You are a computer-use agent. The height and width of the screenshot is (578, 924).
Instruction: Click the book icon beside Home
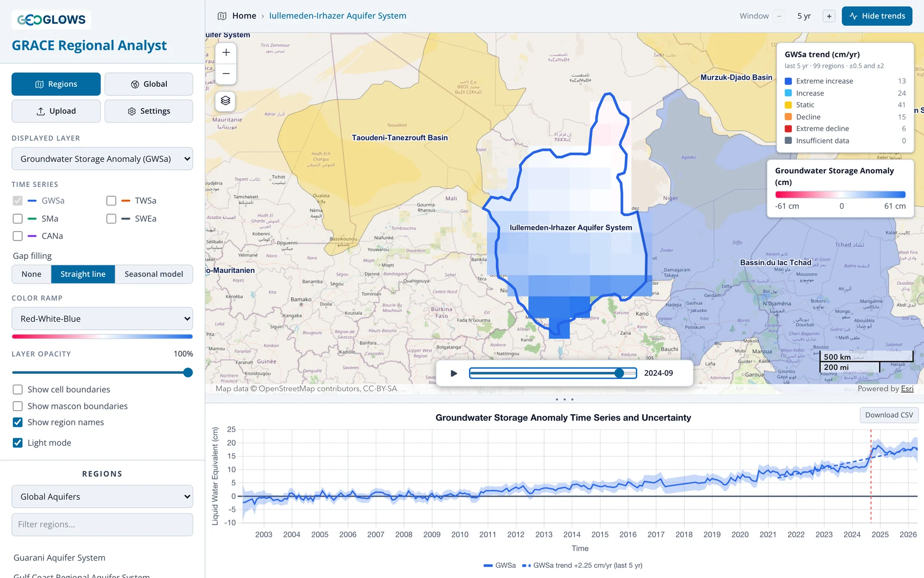click(222, 16)
